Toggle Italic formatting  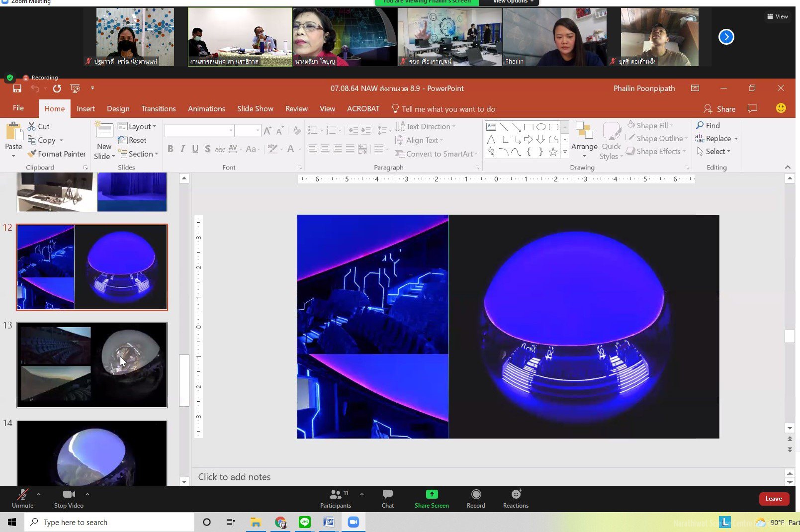(x=182, y=149)
